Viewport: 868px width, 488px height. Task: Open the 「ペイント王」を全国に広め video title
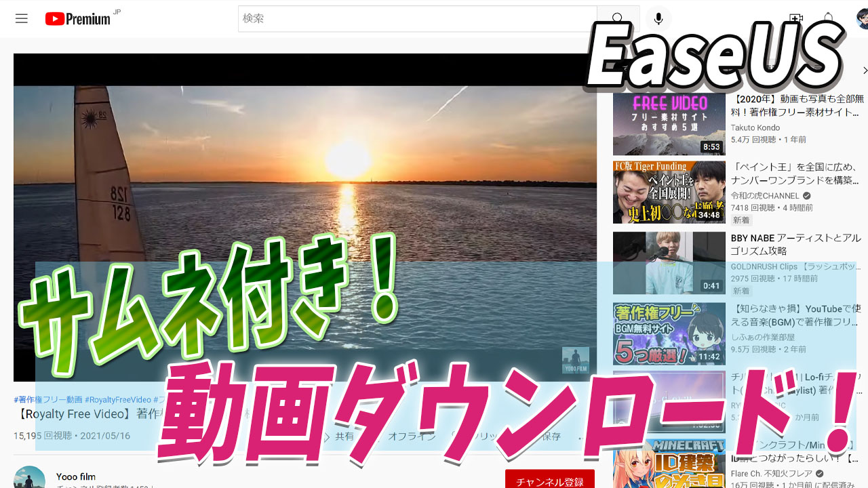796,174
